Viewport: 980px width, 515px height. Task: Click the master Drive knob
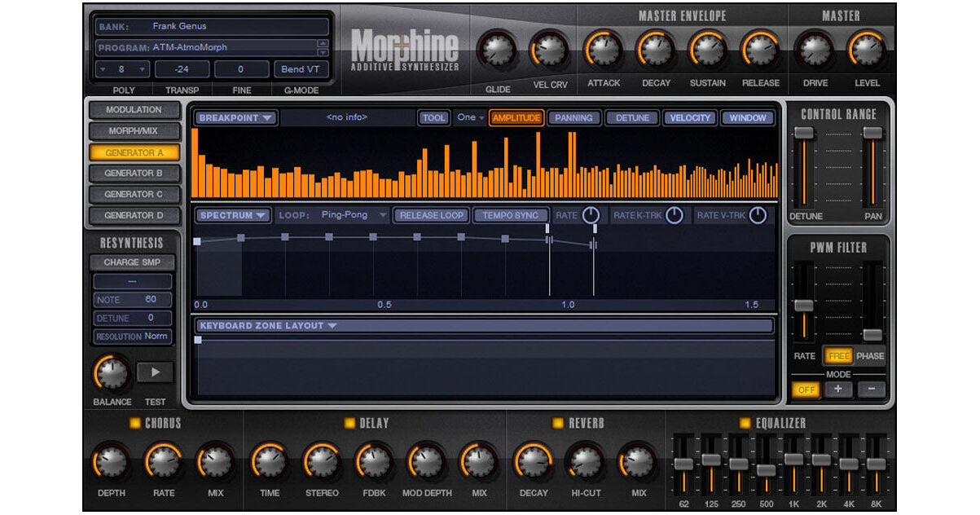pyautogui.click(x=815, y=50)
